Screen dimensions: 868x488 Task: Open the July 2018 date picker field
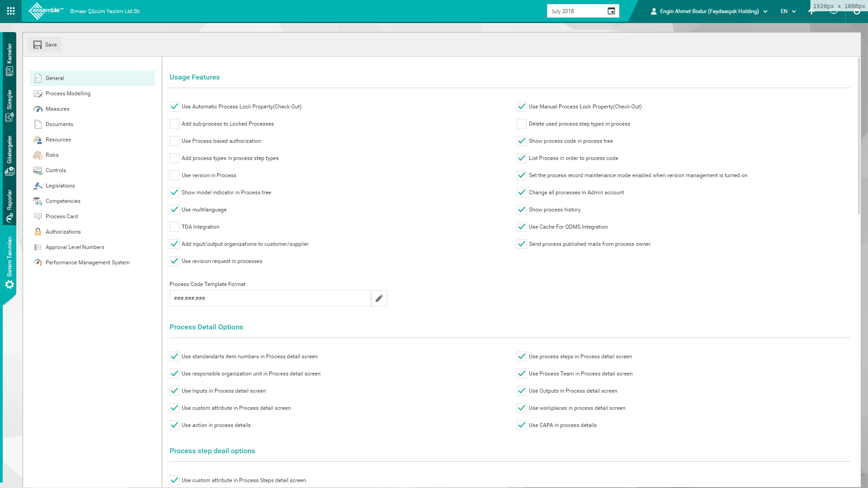point(576,11)
